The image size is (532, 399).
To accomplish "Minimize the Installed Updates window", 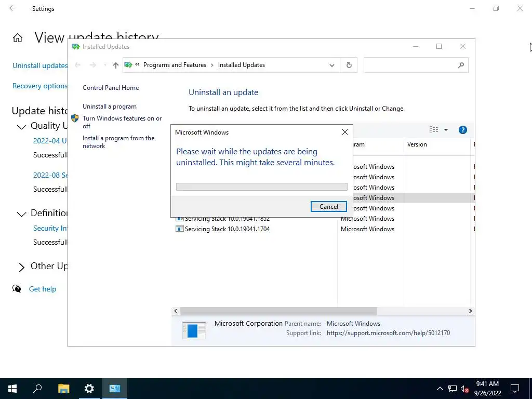I will (416, 46).
